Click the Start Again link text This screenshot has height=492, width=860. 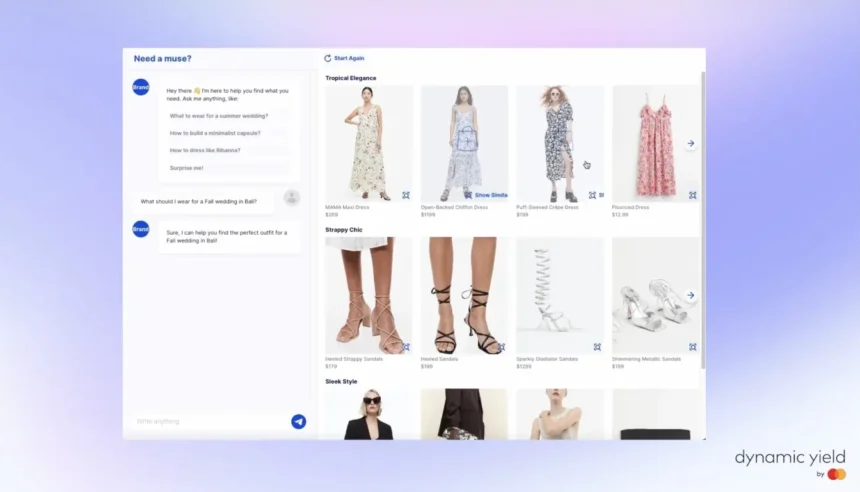(349, 58)
